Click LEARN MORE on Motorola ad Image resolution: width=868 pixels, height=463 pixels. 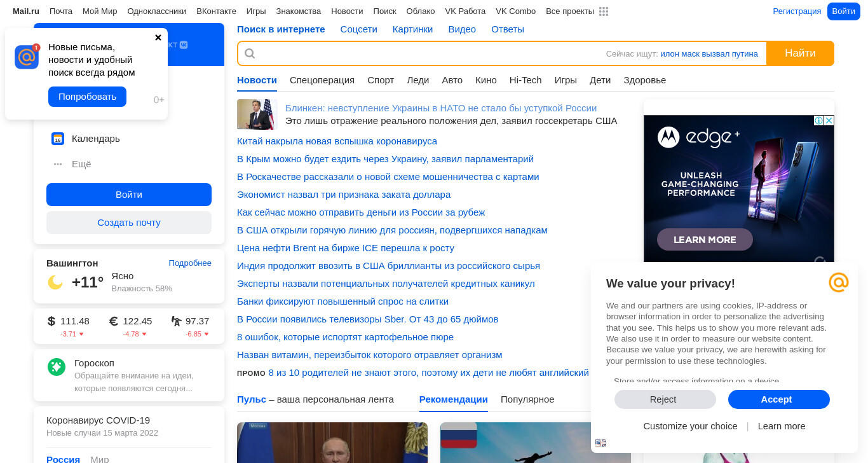[x=705, y=240]
